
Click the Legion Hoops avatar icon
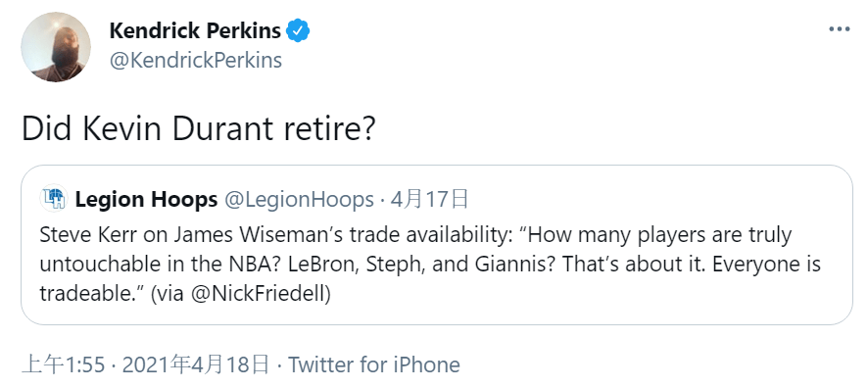pyautogui.click(x=54, y=199)
